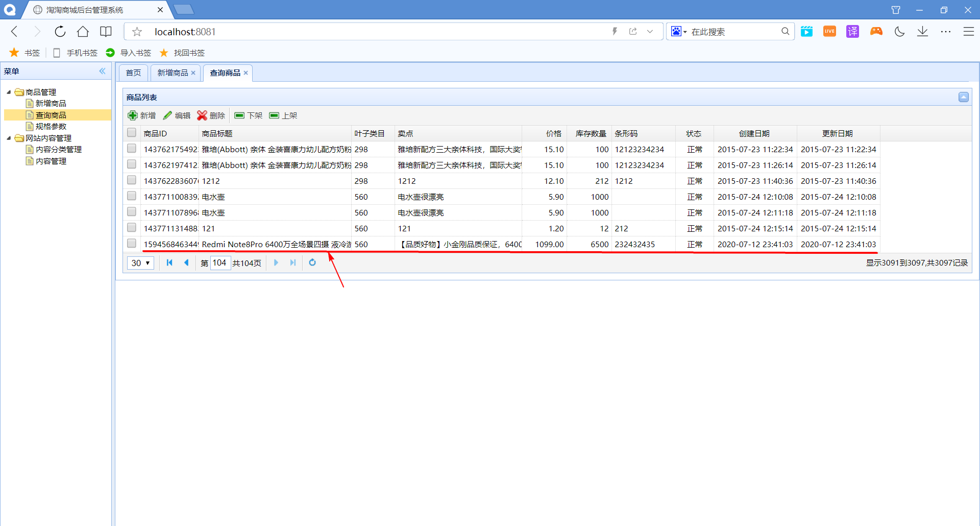Open the 手机书签 bookmark link
Viewport: 980px width, 526px height.
coord(76,53)
